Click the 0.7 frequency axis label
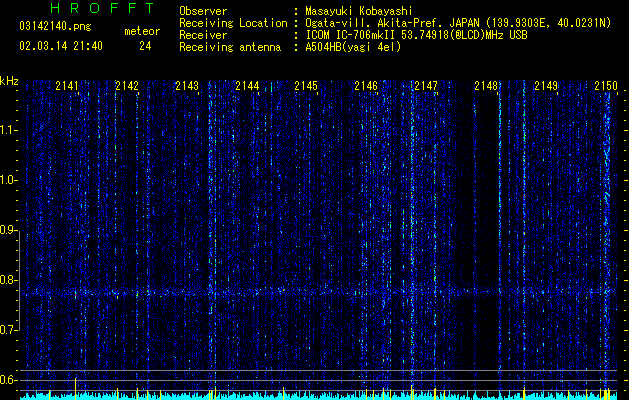 tap(9, 330)
